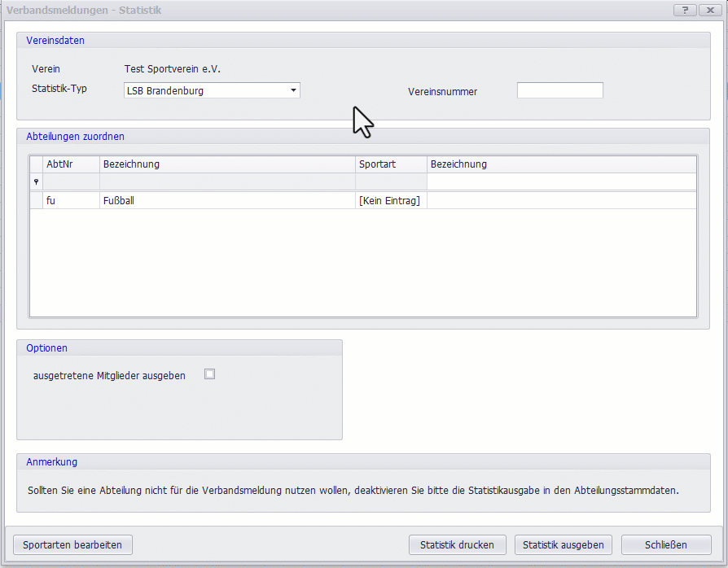The height and width of the screenshot is (568, 728).
Task: Click Statistik drucken button
Action: tap(457, 545)
